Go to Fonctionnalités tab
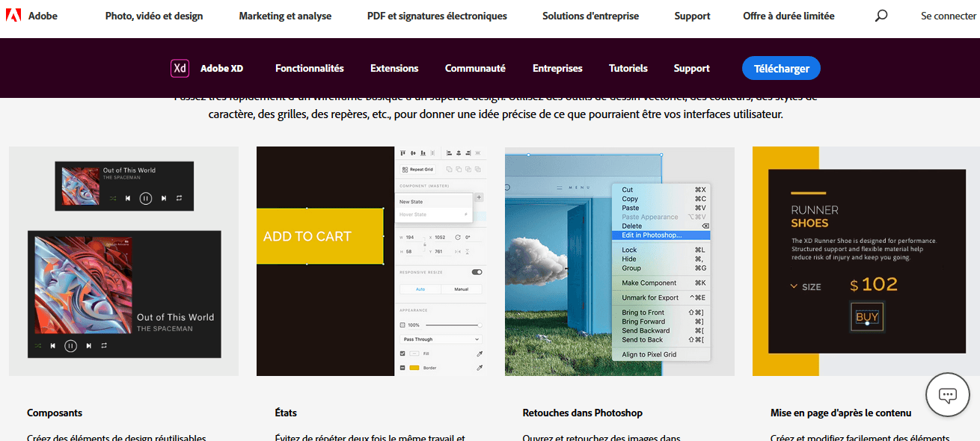 (x=310, y=68)
